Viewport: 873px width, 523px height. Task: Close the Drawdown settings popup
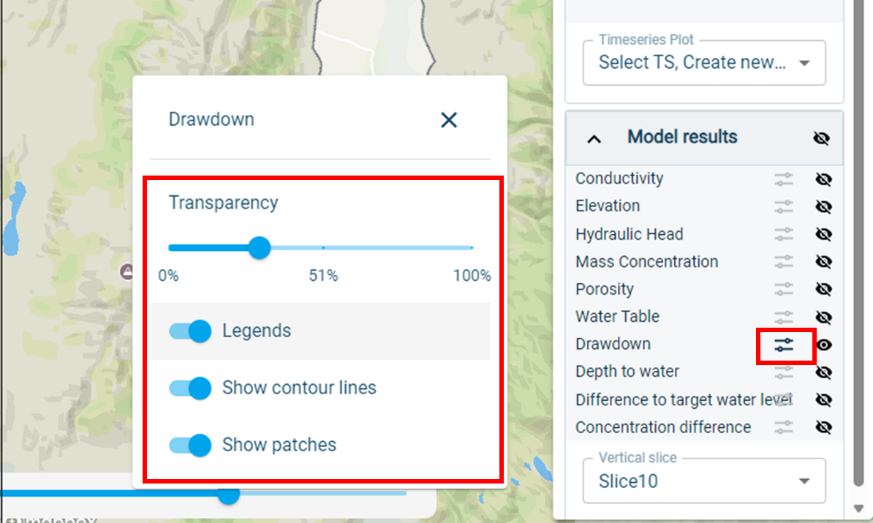pos(449,120)
